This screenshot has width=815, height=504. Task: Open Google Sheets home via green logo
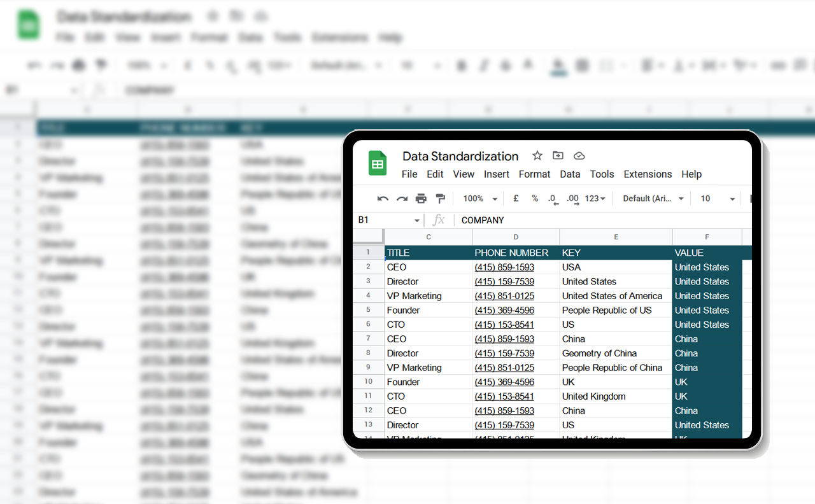click(378, 164)
